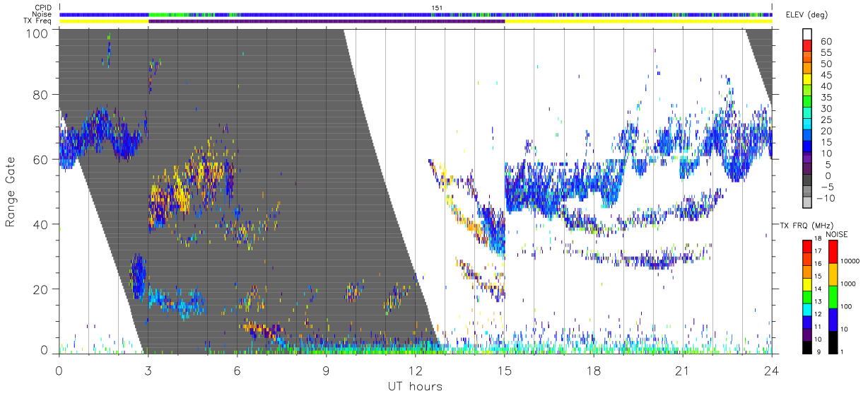Click the Range Gate tick label 20
This screenshot has height=401, width=868.
click(x=40, y=289)
